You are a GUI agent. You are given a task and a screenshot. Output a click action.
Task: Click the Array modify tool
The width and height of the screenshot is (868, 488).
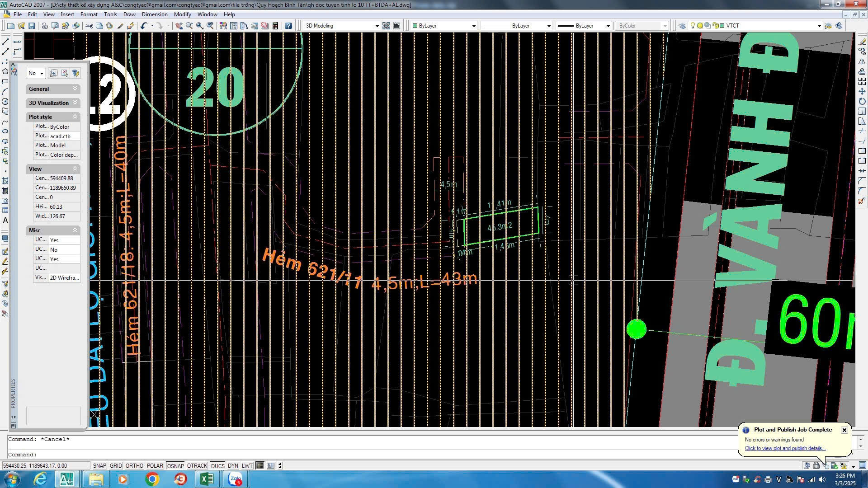coord(862,81)
